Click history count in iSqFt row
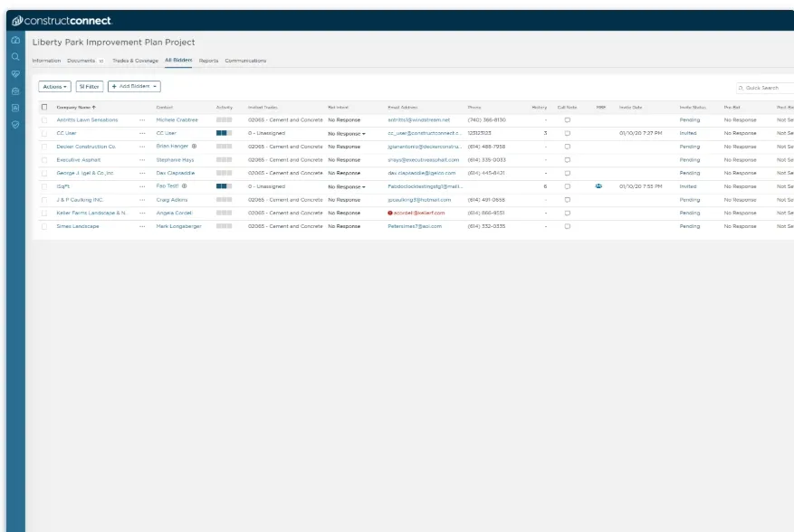The width and height of the screenshot is (794, 532). [x=545, y=186]
